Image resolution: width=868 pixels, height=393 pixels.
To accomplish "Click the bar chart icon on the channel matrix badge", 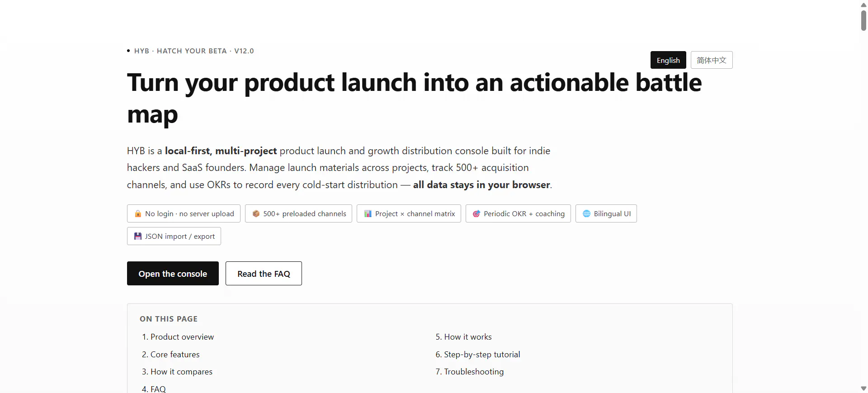I will [x=368, y=213].
